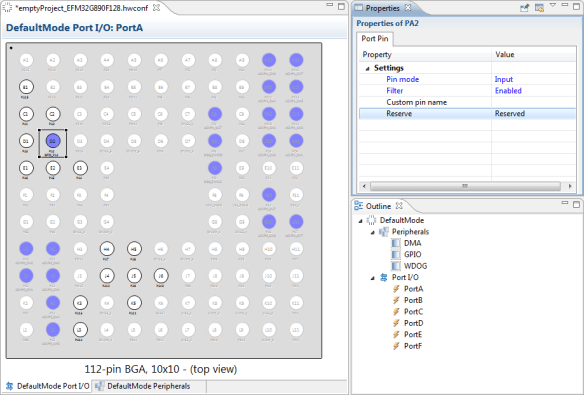
Task: Select pin E1 in the BGA grid
Action: pyautogui.click(x=26, y=168)
